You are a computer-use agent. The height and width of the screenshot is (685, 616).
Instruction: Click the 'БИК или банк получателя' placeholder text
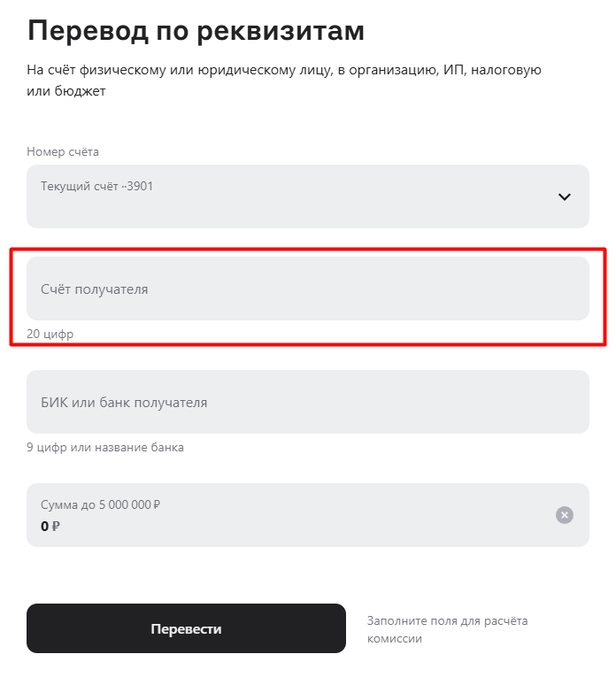pyautogui.click(x=124, y=403)
